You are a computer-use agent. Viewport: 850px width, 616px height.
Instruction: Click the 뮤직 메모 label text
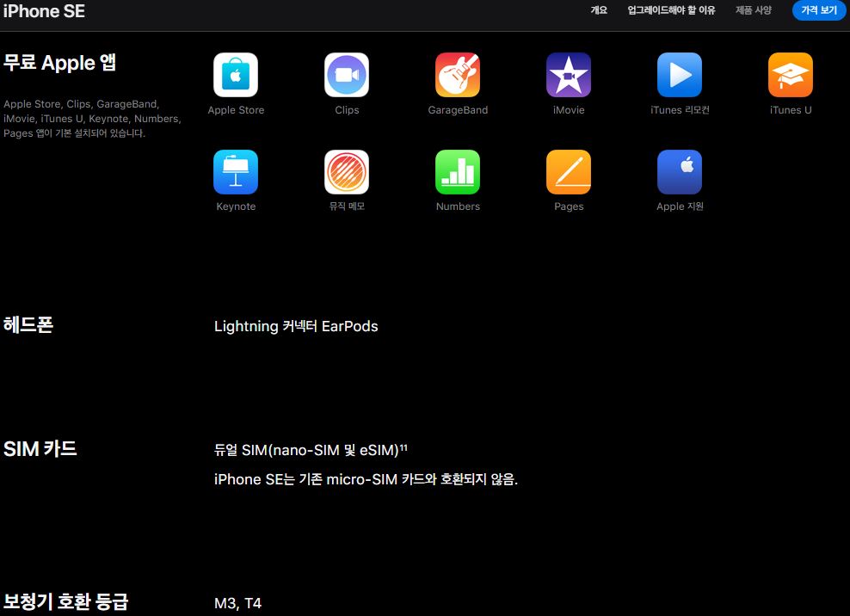coord(347,206)
